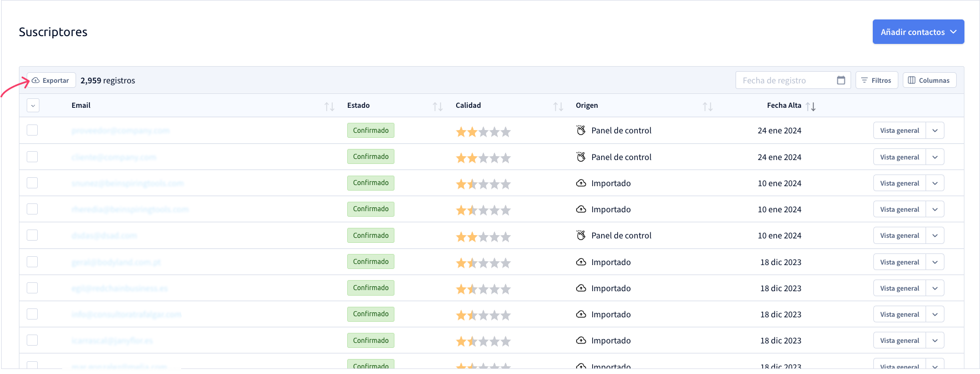Image resolution: width=980 pixels, height=374 pixels.
Task: Click cloud Importado icon on first 10 ene 2024 row
Action: (581, 183)
